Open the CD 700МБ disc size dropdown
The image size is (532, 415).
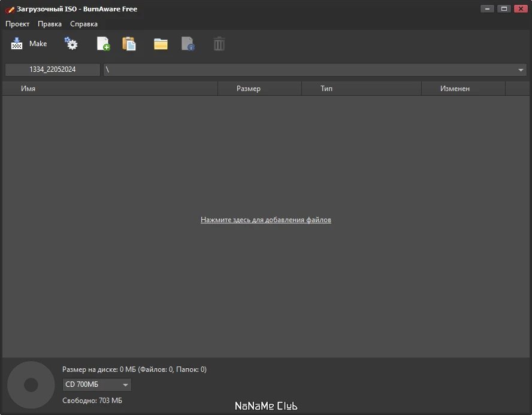click(96, 384)
